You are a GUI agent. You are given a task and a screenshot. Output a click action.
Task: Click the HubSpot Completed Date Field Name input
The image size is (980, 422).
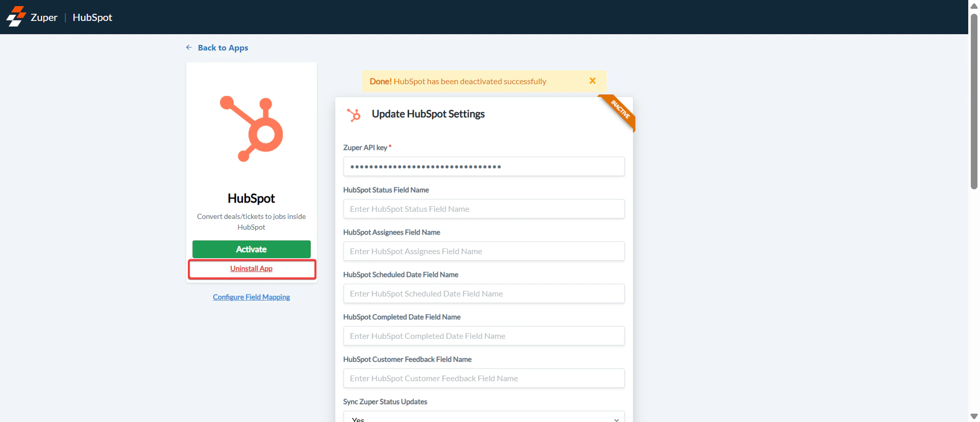pyautogui.click(x=484, y=336)
